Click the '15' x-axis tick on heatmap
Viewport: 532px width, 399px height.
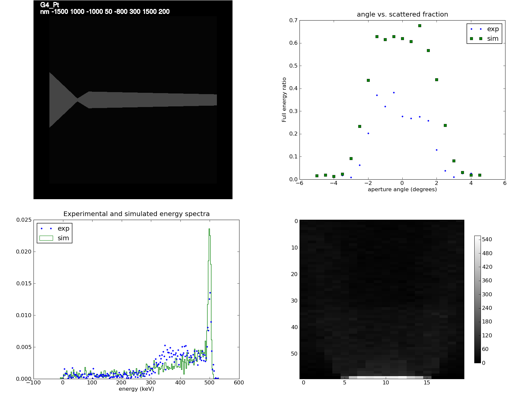click(427, 382)
